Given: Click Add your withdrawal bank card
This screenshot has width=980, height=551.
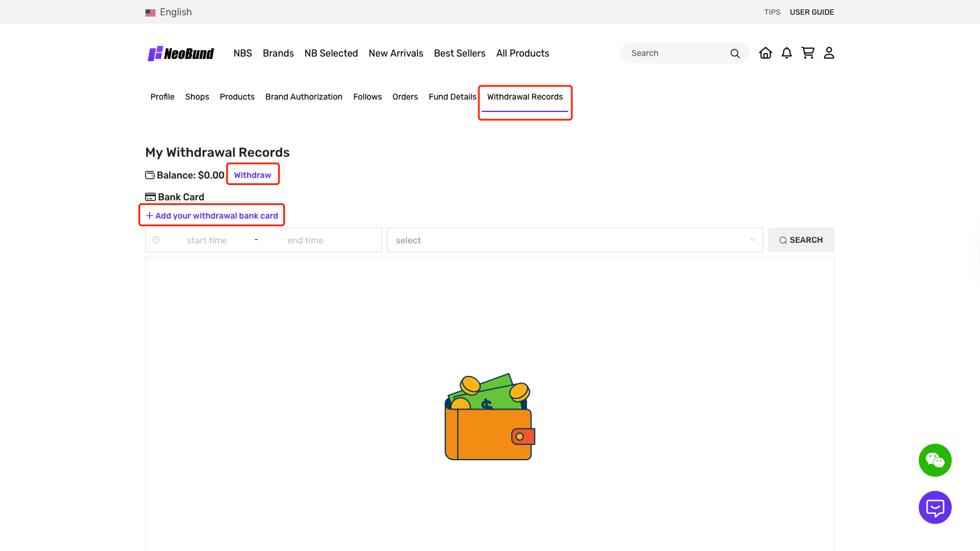Looking at the screenshot, I should coord(212,216).
